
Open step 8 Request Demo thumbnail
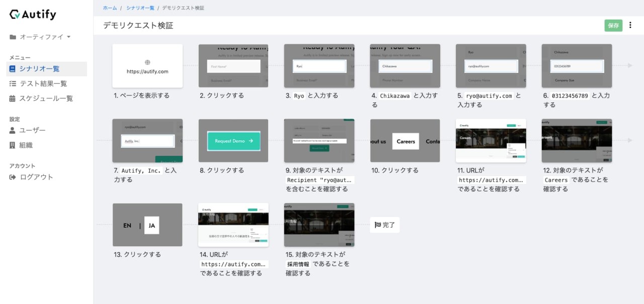[233, 141]
